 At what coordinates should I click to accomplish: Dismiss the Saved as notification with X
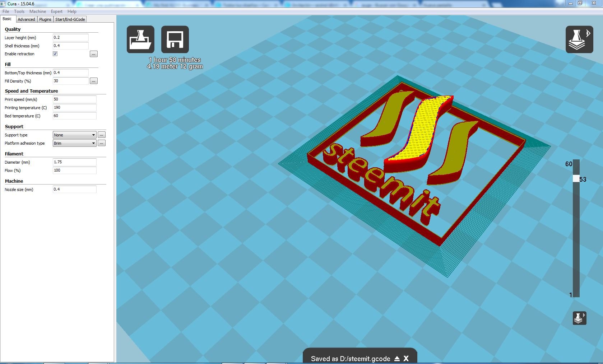pyautogui.click(x=406, y=359)
